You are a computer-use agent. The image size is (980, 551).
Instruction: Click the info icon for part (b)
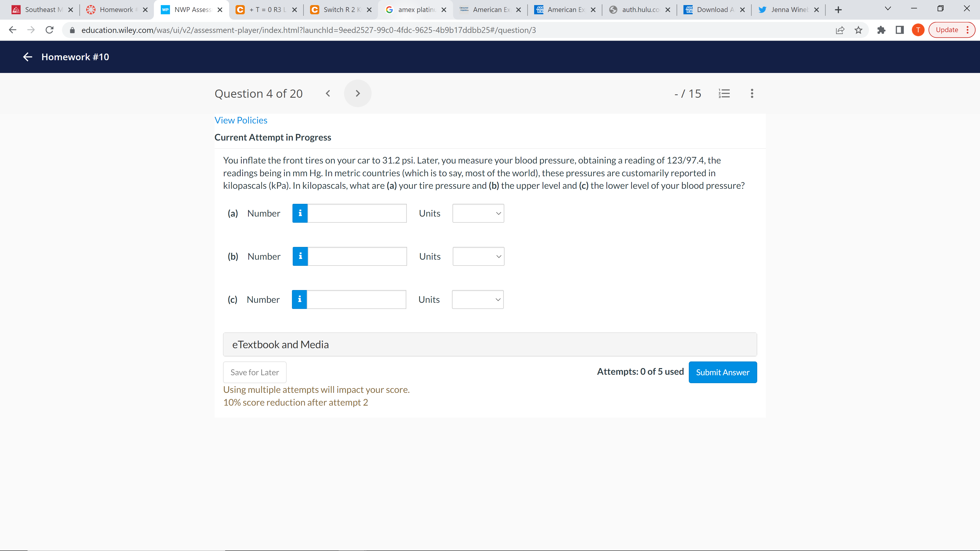pyautogui.click(x=300, y=256)
